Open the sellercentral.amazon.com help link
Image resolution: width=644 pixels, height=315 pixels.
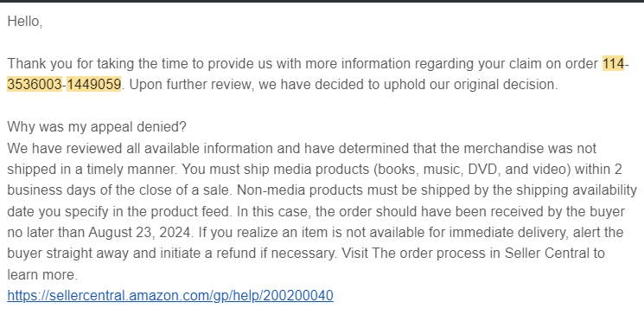click(170, 295)
